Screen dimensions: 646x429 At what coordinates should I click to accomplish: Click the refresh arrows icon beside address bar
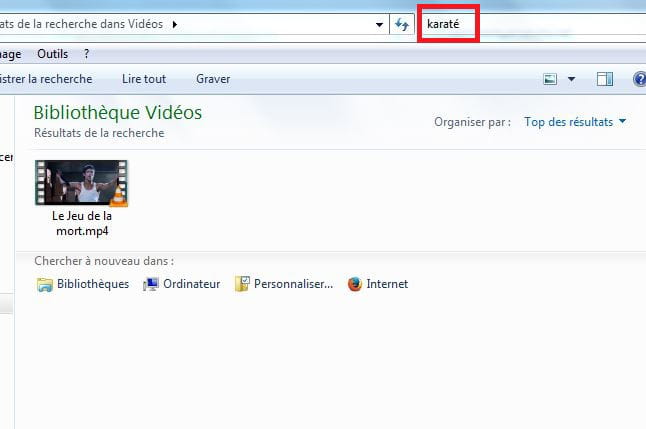(x=402, y=25)
